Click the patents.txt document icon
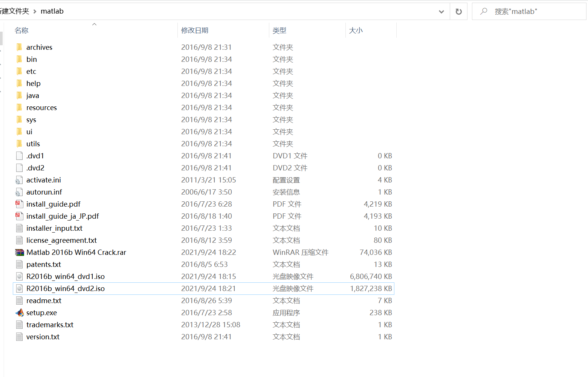The width and height of the screenshot is (588, 377). [19, 264]
